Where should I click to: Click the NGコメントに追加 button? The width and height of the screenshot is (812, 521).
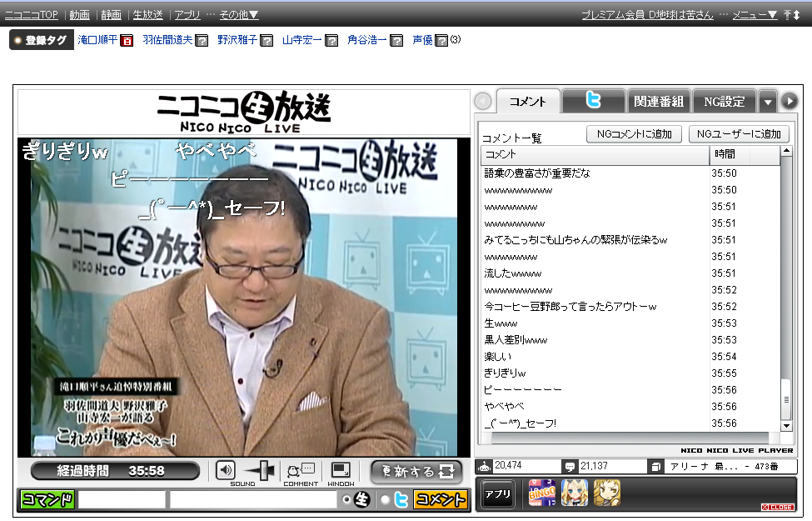click(x=635, y=134)
